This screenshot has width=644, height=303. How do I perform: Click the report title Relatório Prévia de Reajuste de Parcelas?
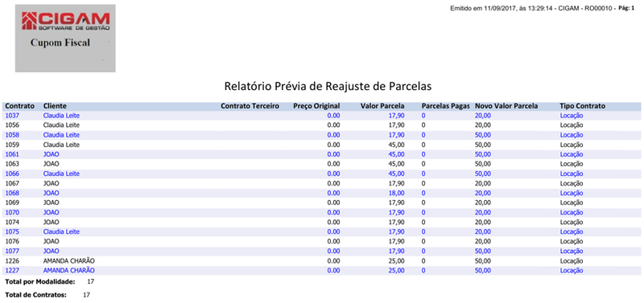point(328,87)
